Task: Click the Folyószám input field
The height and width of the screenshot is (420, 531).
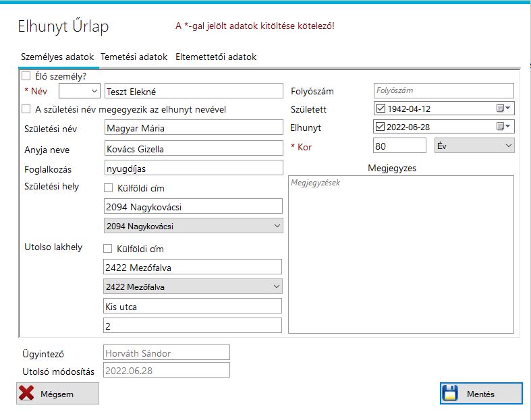Action: tap(443, 90)
